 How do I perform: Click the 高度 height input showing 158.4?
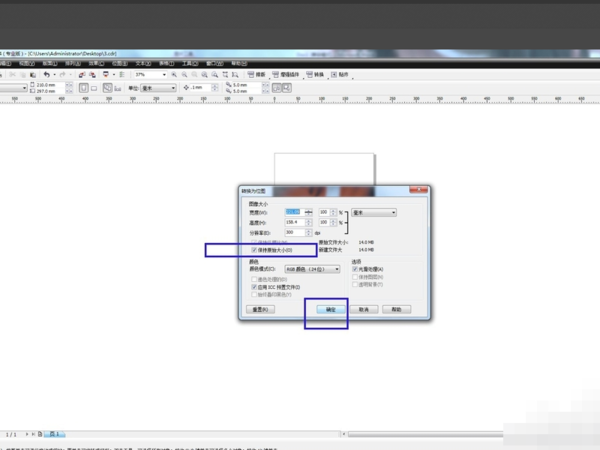(x=295, y=222)
